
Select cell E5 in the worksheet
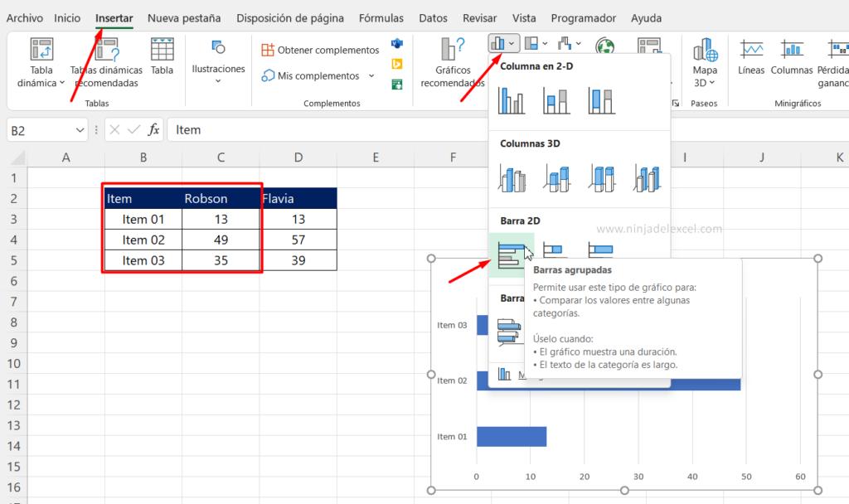click(377, 259)
